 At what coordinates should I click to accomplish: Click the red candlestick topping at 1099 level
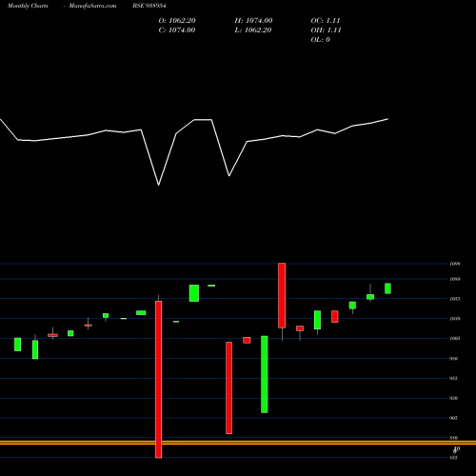pos(282,295)
